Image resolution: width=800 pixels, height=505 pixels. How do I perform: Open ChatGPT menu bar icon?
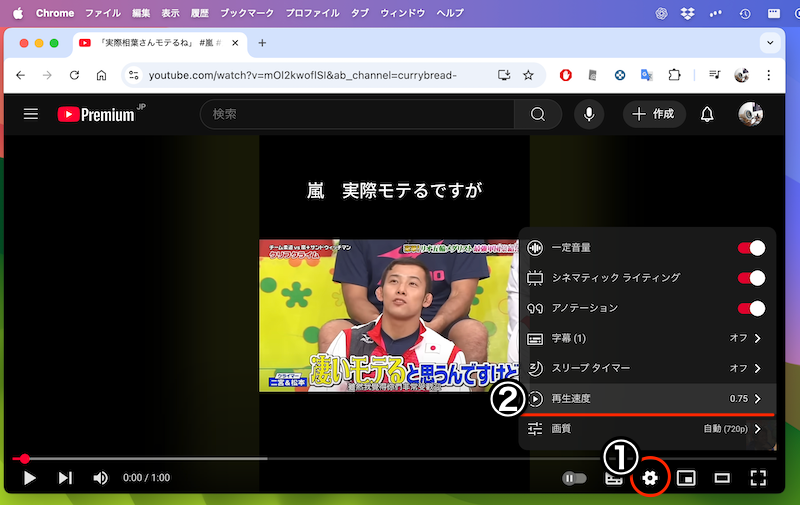(661, 14)
